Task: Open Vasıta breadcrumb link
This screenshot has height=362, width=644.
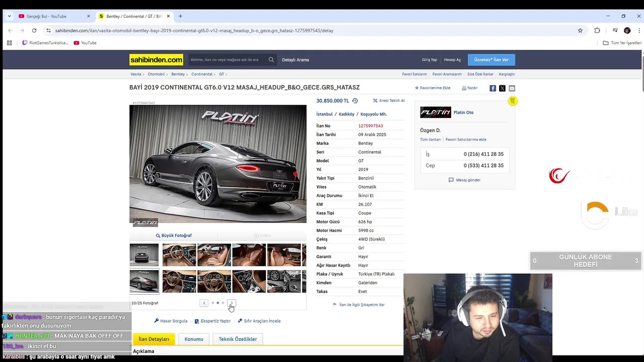Action: point(136,74)
